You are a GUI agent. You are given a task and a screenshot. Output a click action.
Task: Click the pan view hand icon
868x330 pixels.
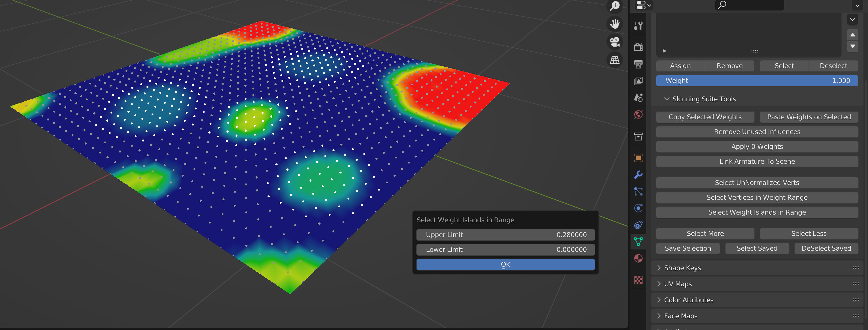click(x=615, y=24)
